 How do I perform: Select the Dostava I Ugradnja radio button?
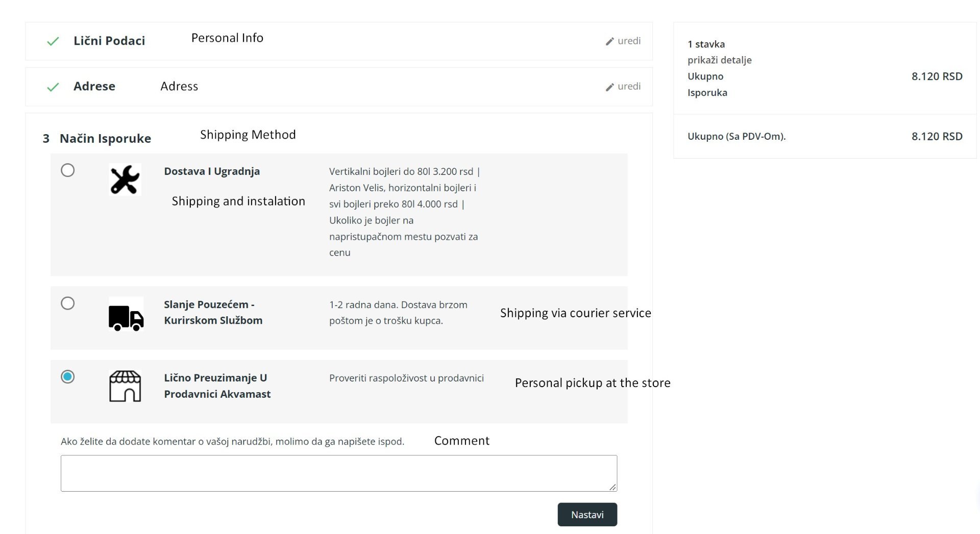[68, 170]
